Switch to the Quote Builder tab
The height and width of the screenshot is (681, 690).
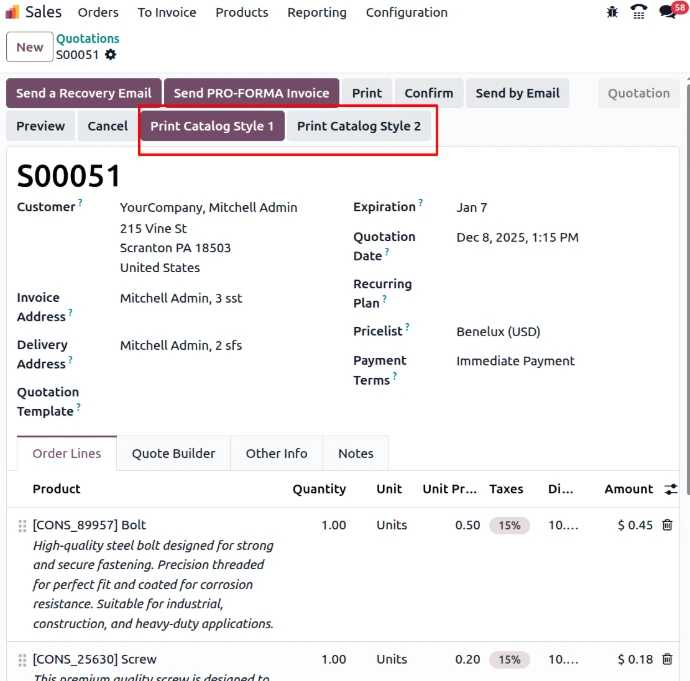[173, 453]
